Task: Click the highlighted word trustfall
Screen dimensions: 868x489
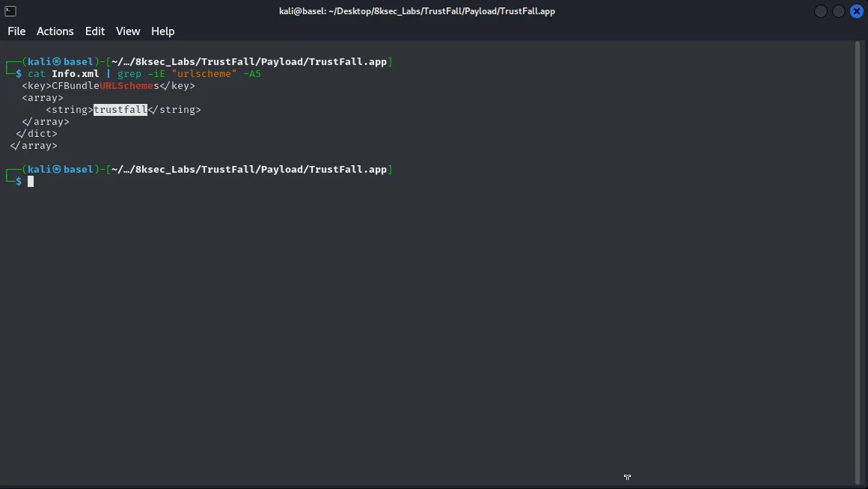Action: pos(120,109)
